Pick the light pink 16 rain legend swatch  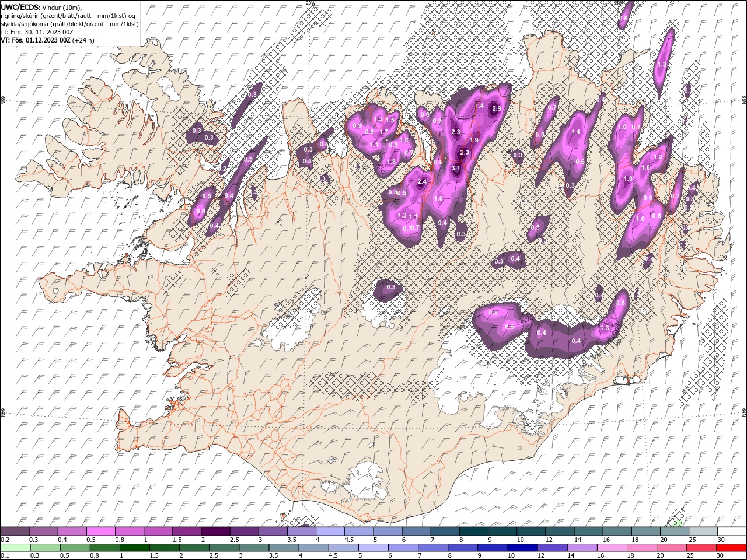(x=612, y=548)
